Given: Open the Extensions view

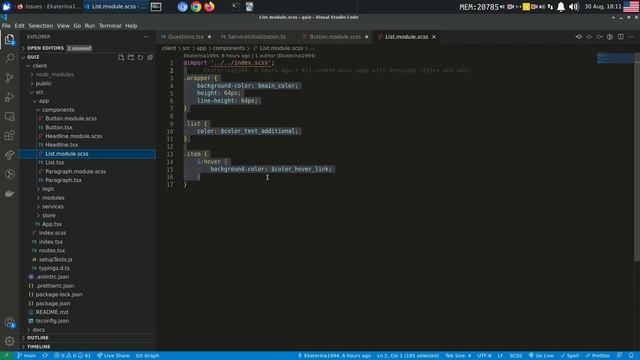Looking at the screenshot, I should coord(9,136).
